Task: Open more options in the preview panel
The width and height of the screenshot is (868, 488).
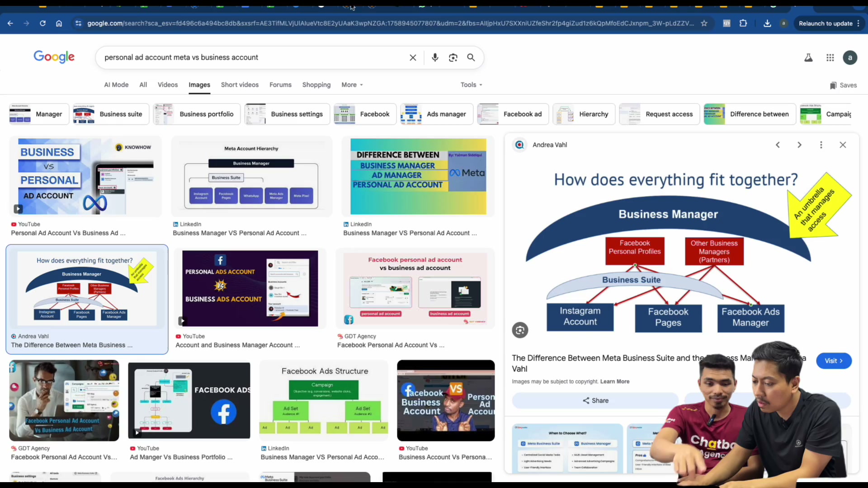Action: [821, 145]
